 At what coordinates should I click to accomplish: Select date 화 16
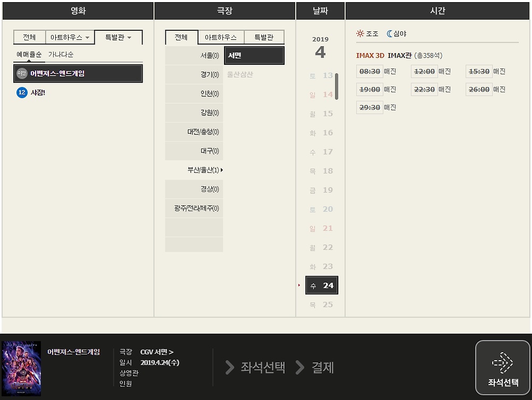(321, 132)
